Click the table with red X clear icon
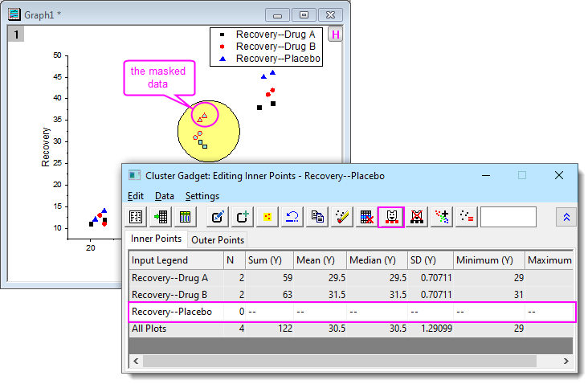 click(366, 217)
